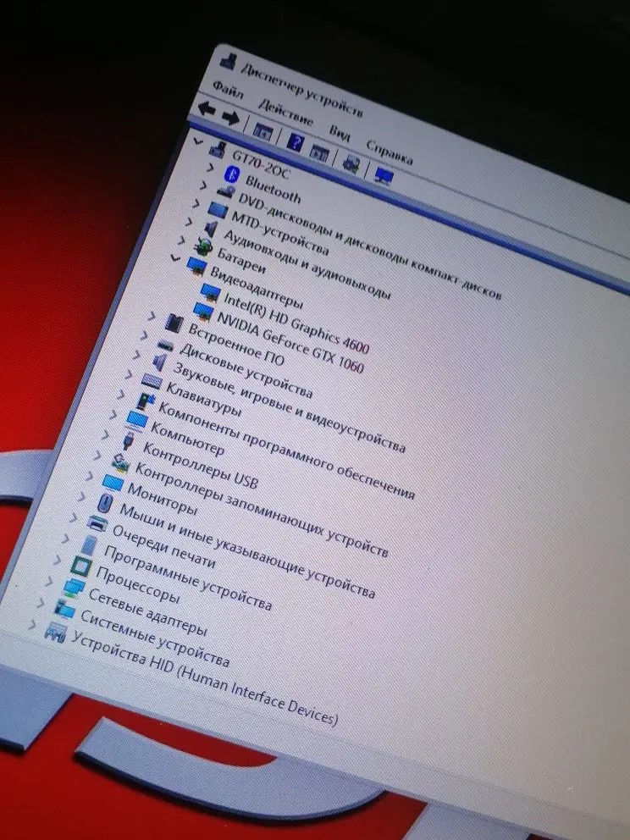The height and width of the screenshot is (840, 630).
Task: Click the Scan for hardware changes monitor icon
Action: 384,175
